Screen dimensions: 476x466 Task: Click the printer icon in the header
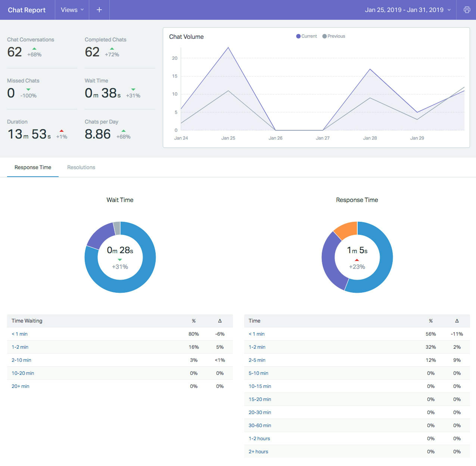point(467,10)
